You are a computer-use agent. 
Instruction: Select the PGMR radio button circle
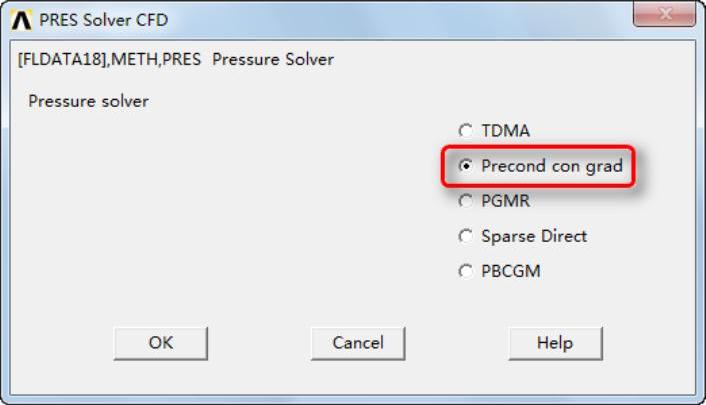click(465, 201)
